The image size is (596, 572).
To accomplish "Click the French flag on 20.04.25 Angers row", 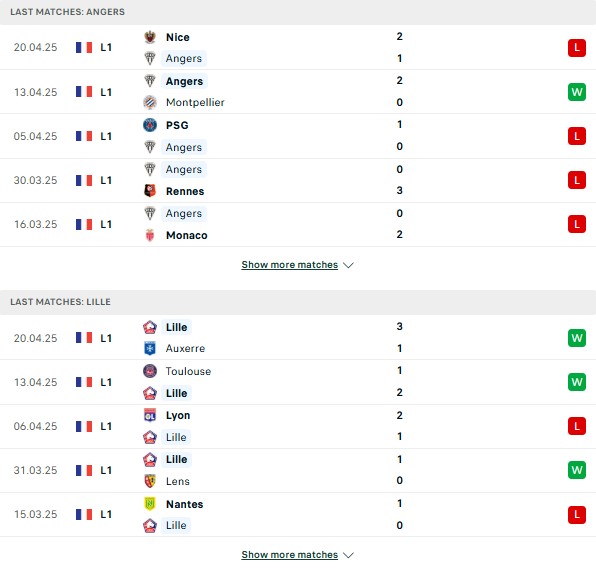I will coord(84,48).
